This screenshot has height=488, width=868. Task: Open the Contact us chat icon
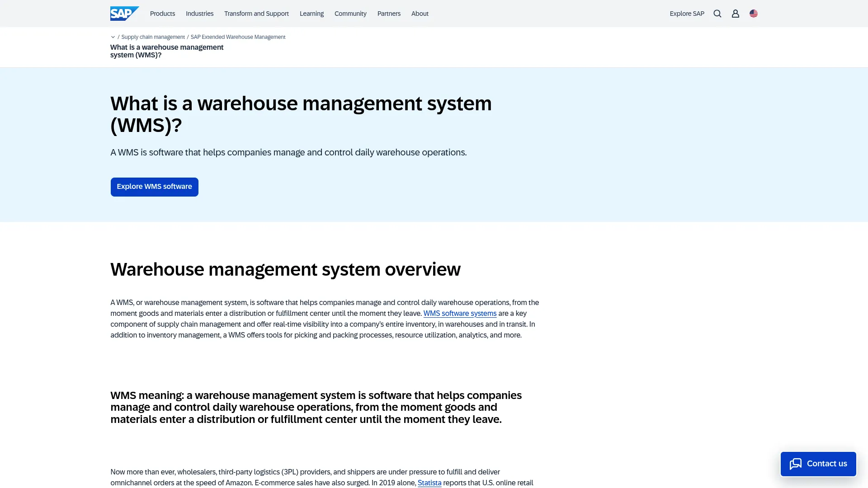(x=796, y=464)
